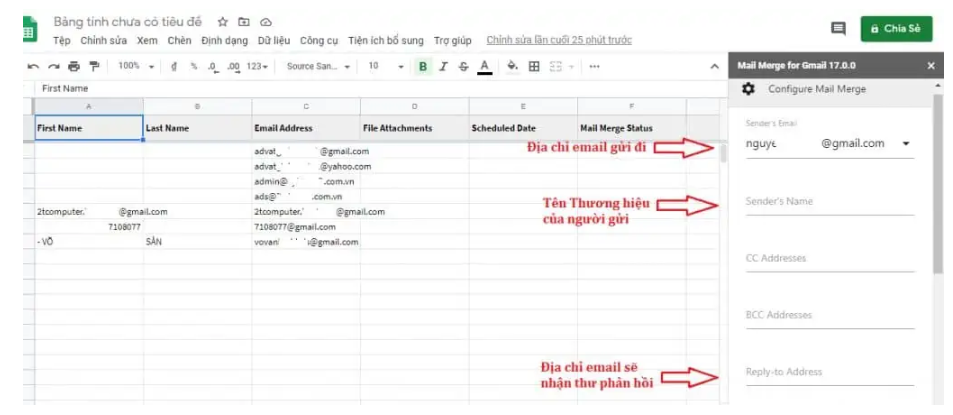Open the Sender's Email dropdown
The height and width of the screenshot is (415, 953).
tap(906, 143)
